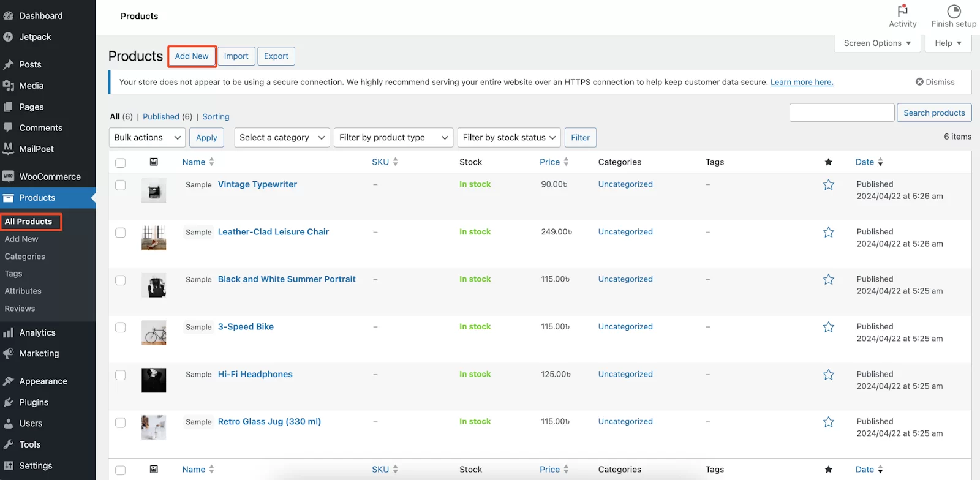Click the MailPoet M icon
The height and width of the screenshot is (480, 980).
coord(9,148)
